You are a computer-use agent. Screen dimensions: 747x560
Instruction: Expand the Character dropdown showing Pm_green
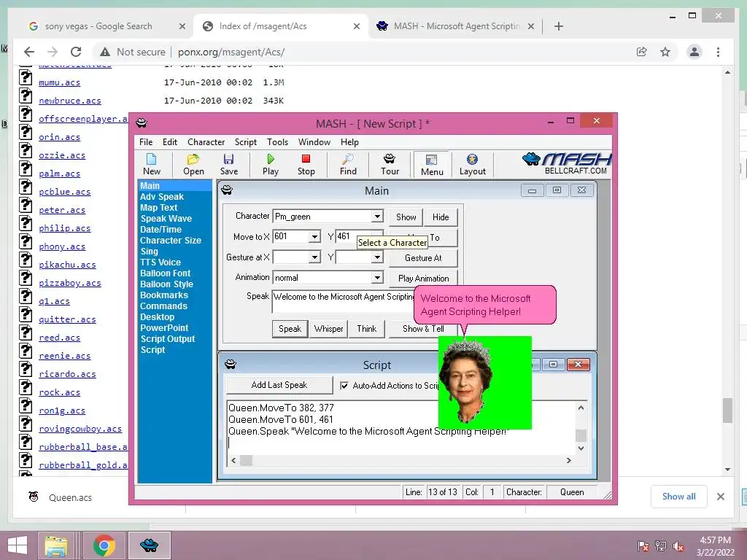377,216
